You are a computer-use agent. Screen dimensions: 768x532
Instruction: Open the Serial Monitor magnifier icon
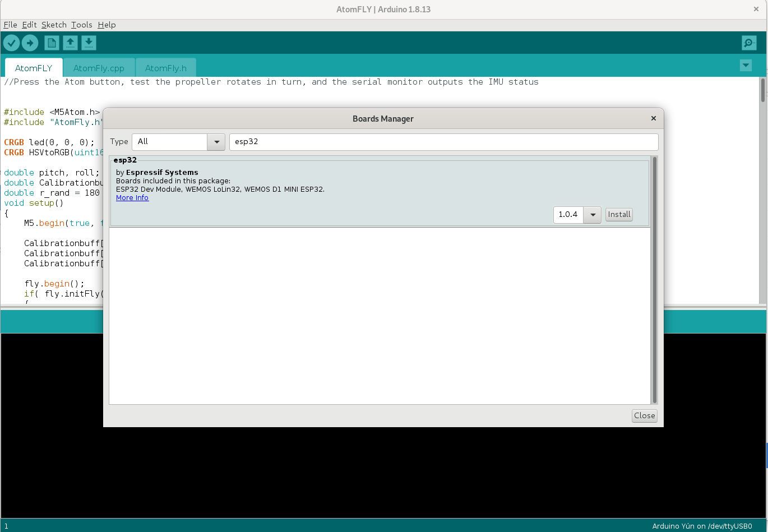(x=748, y=43)
